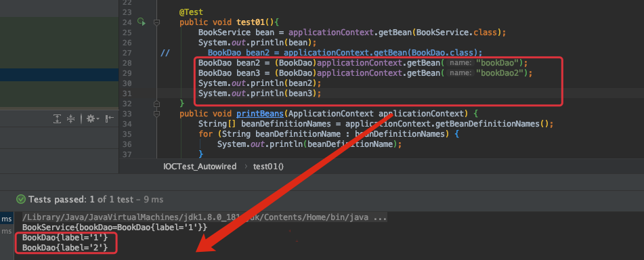Viewport: 644px width, 260px height.
Task: Click the Expand All icon in panel toolbar
Action: 58,118
